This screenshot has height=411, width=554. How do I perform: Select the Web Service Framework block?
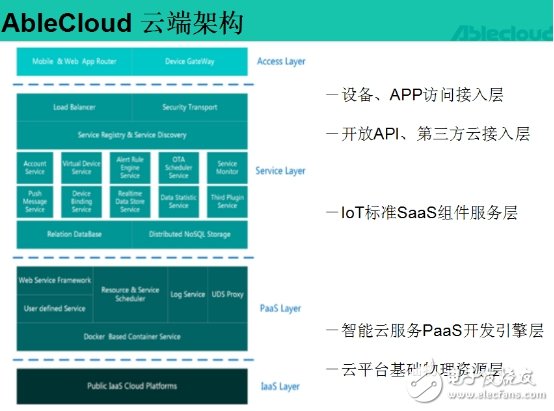(55, 281)
